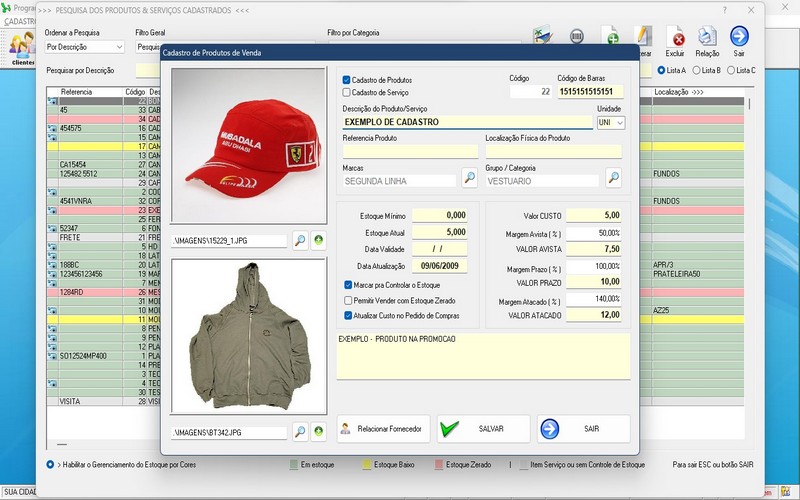Screen dimensions: 800x500
Task: Click magnifier beside the BT342.JPG path
Action: click(x=300, y=432)
